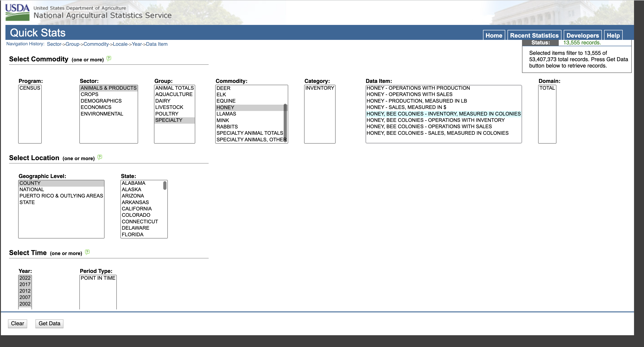Select DAIRY group
This screenshot has width=644, height=347.
pyautogui.click(x=175, y=101)
